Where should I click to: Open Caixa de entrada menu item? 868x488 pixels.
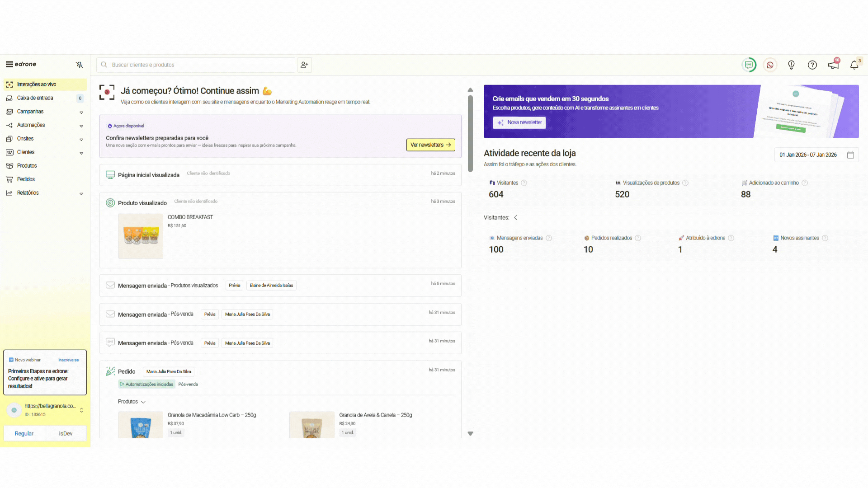point(35,98)
